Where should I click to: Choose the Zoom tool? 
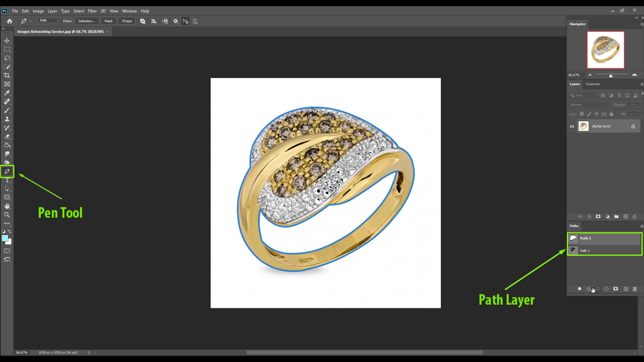coord(7,215)
